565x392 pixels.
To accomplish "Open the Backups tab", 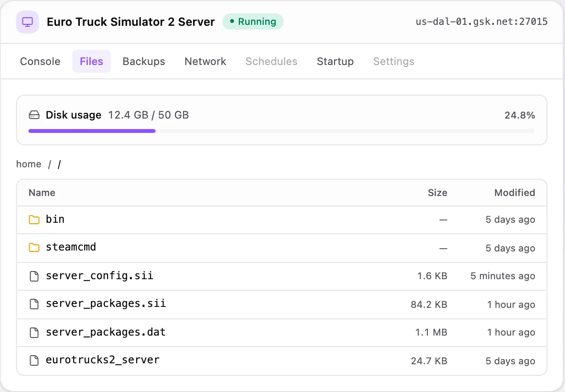I will (x=144, y=61).
